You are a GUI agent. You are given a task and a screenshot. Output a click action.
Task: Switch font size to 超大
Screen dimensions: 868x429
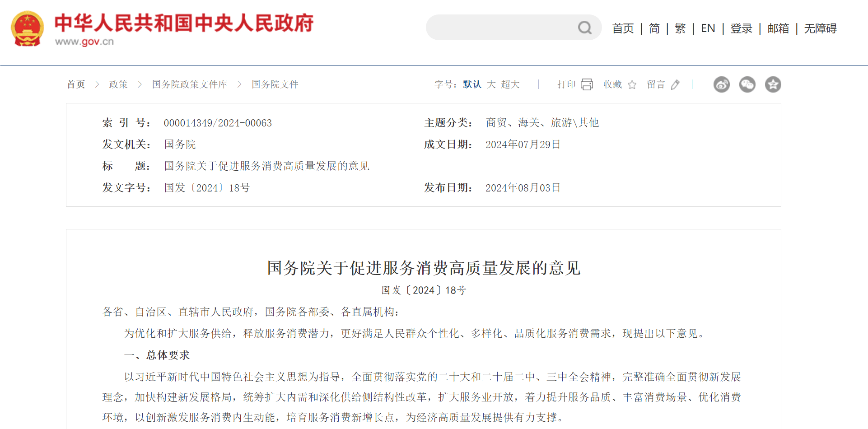[x=511, y=84]
